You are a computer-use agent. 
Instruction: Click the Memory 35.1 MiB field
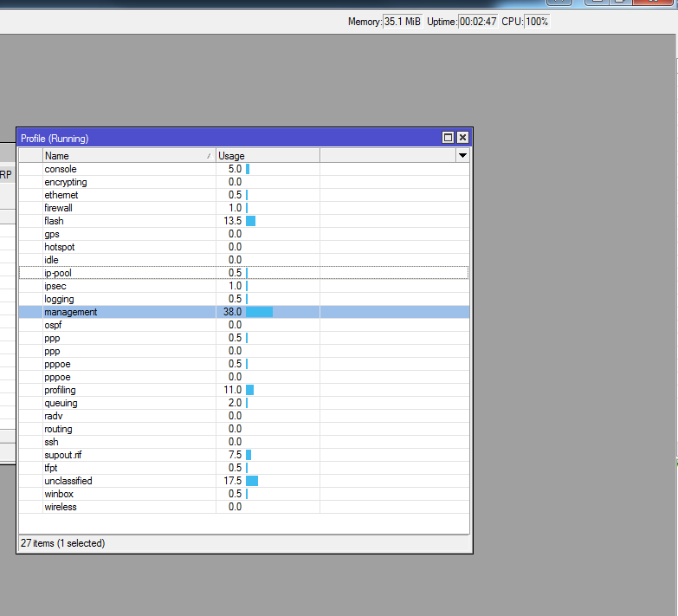click(x=403, y=21)
